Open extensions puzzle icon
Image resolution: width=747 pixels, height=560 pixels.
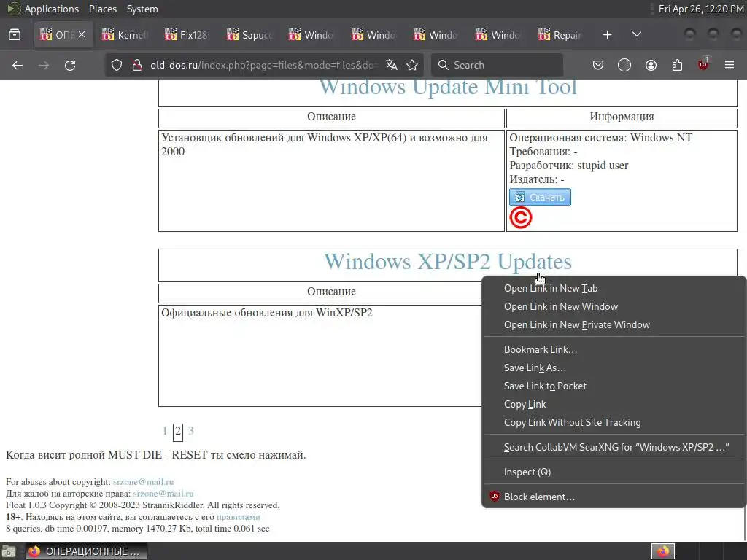tap(677, 65)
